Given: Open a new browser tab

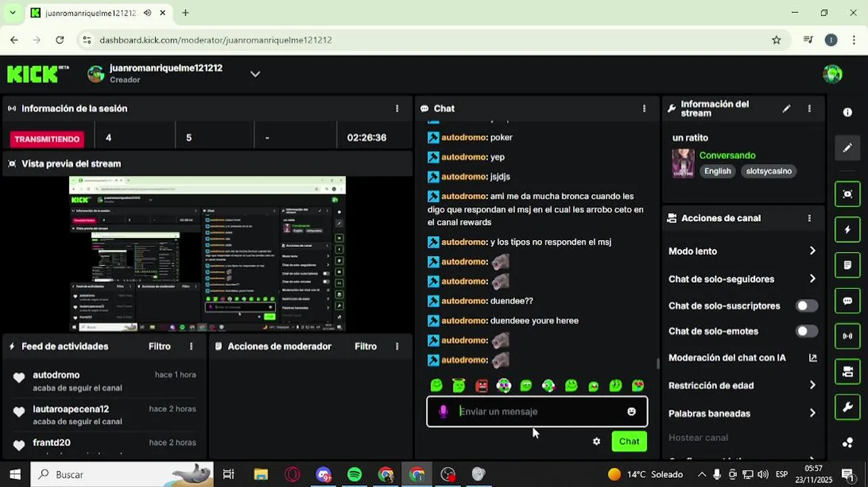Looking at the screenshot, I should [x=185, y=13].
